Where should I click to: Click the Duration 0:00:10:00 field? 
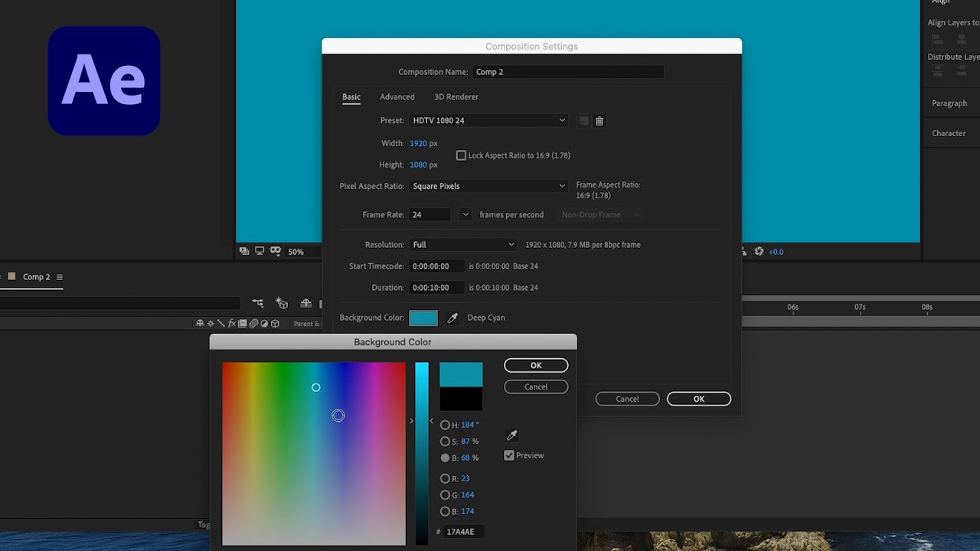(x=436, y=288)
